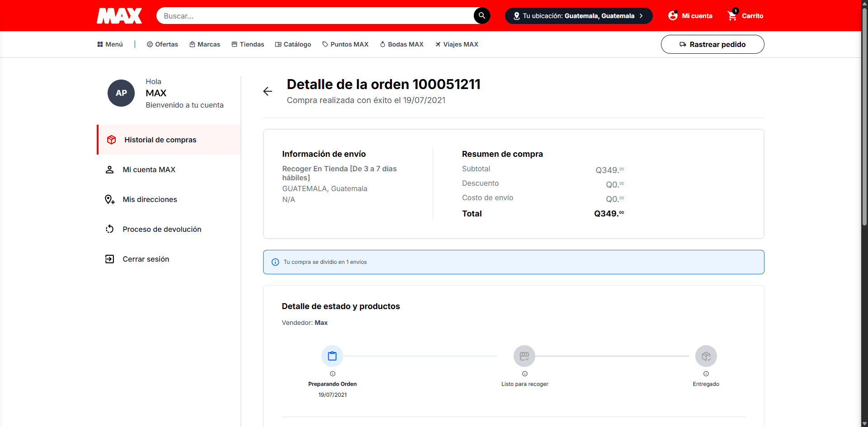Click info icon under Listo para recoger
Image resolution: width=868 pixels, height=427 pixels.
pyautogui.click(x=524, y=374)
